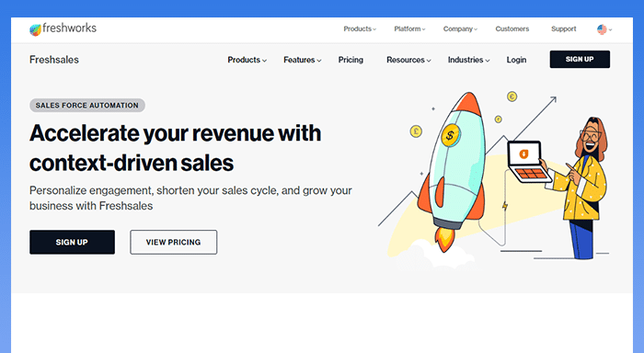Screen dimensions: 644x353
Task: Expand the Company dropdown
Action: click(460, 29)
